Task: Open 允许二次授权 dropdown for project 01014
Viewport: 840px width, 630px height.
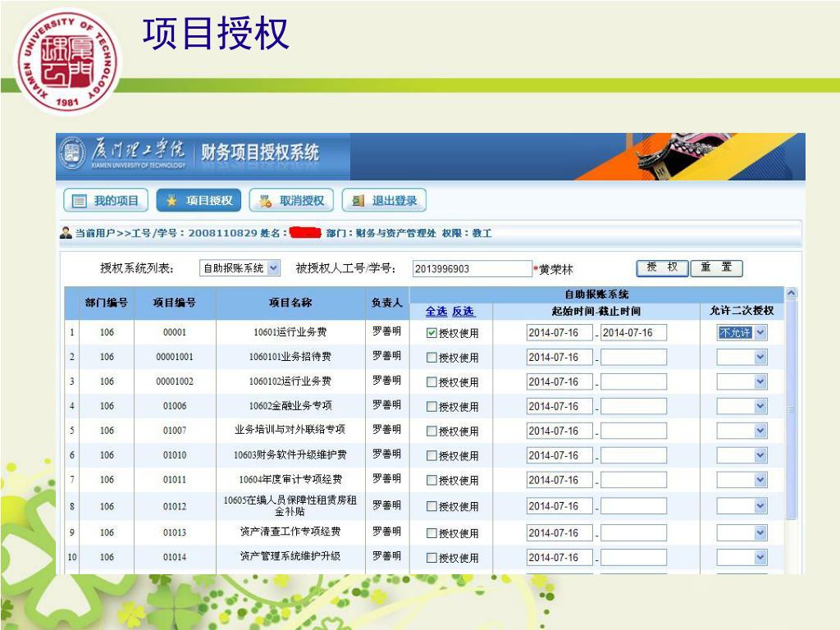Action: (x=742, y=558)
